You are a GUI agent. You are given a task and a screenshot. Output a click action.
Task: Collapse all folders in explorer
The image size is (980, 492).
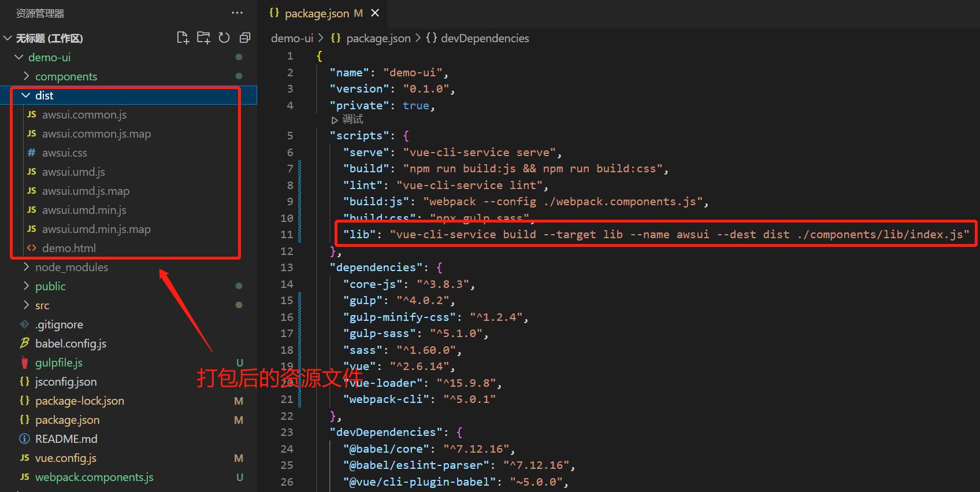click(x=245, y=38)
